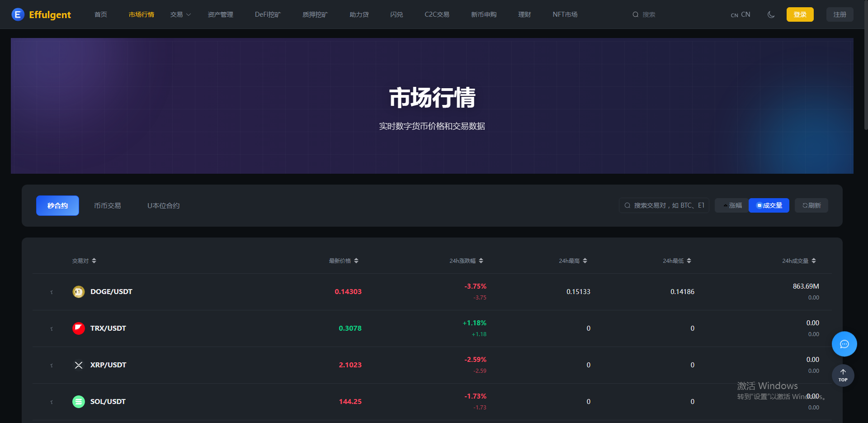This screenshot has height=423, width=868.
Task: Open the CN language selector
Action: tap(741, 14)
